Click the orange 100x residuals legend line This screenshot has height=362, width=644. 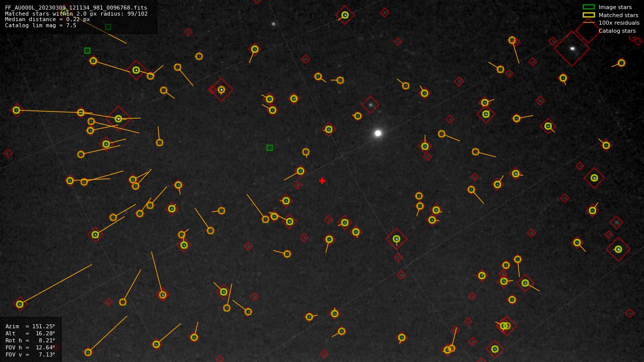click(589, 23)
